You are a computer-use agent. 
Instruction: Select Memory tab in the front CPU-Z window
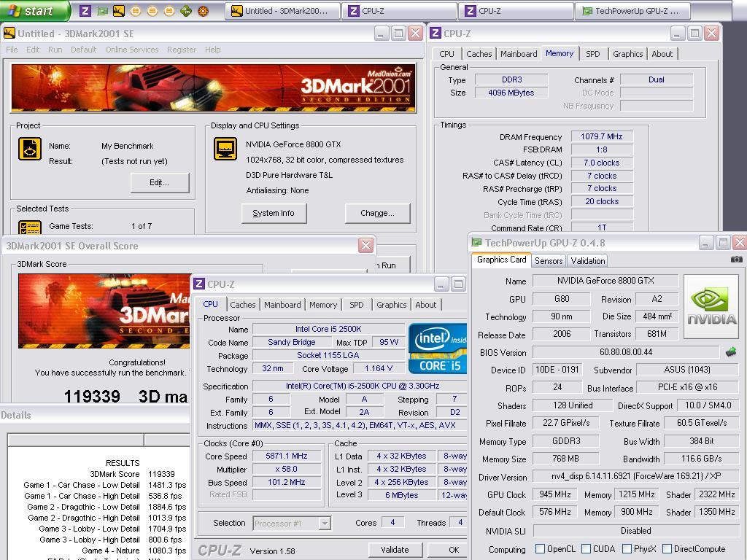click(323, 305)
